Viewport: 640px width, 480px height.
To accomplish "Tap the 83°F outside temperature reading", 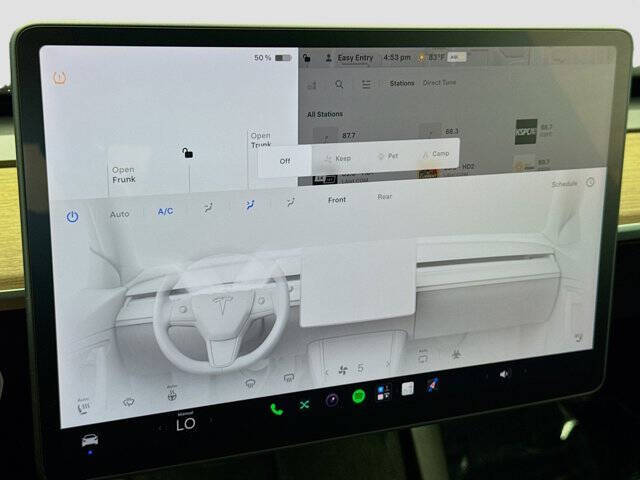I will tap(436, 58).
